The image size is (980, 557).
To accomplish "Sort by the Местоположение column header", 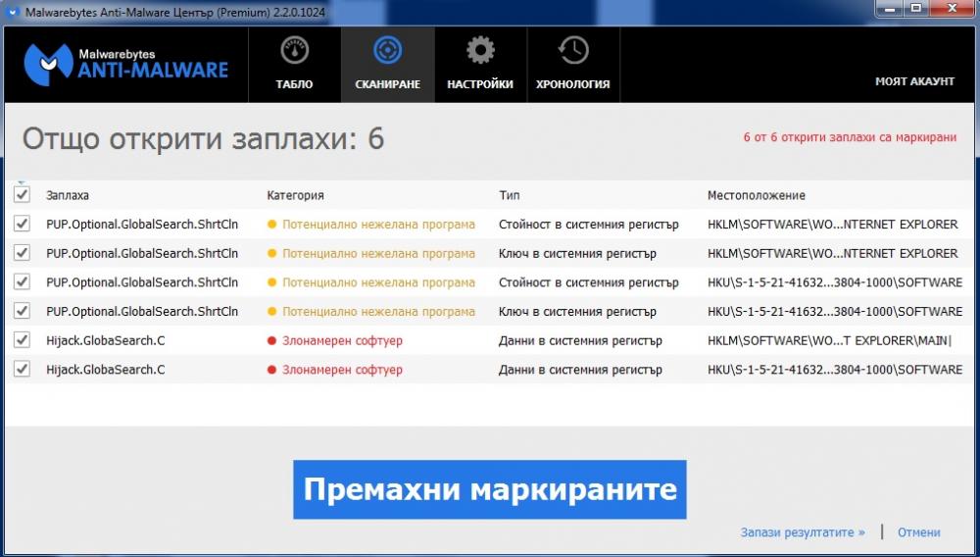I will click(757, 195).
